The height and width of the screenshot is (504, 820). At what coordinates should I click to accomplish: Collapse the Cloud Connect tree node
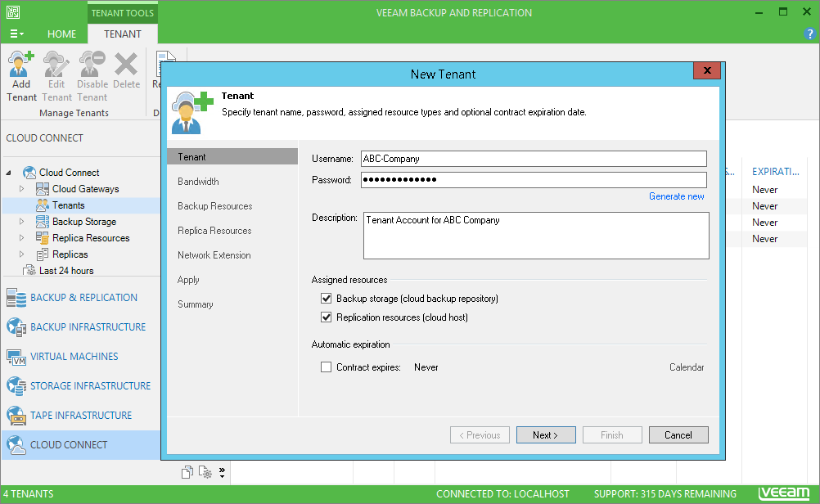pos(9,173)
